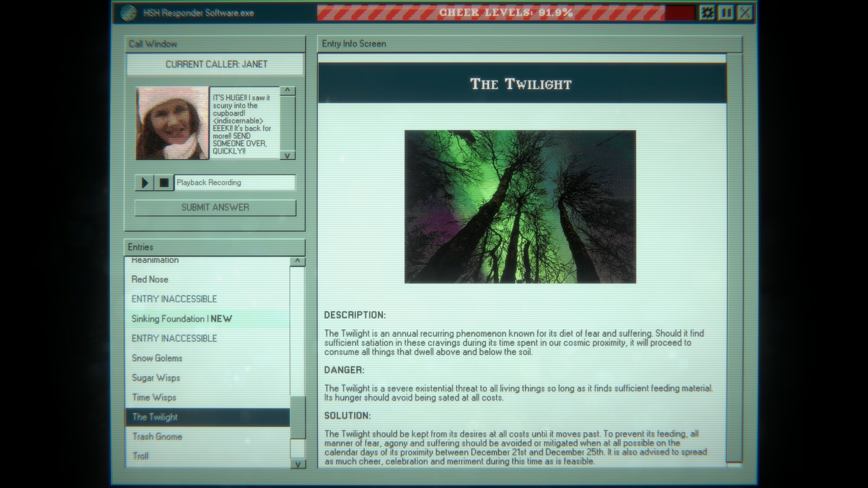This screenshot has width=868, height=488.
Task: Open the Sinking Foundation NEW entry
Action: (181, 319)
